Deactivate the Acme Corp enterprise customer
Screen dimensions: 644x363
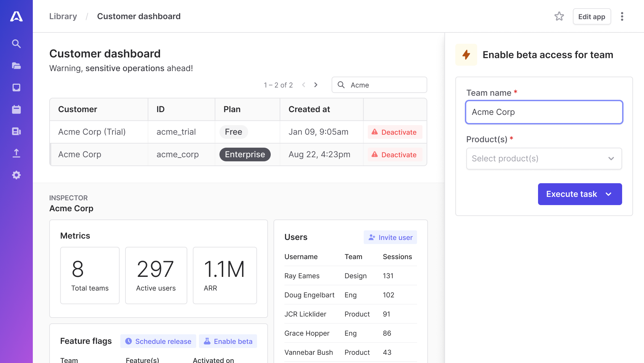(395, 154)
